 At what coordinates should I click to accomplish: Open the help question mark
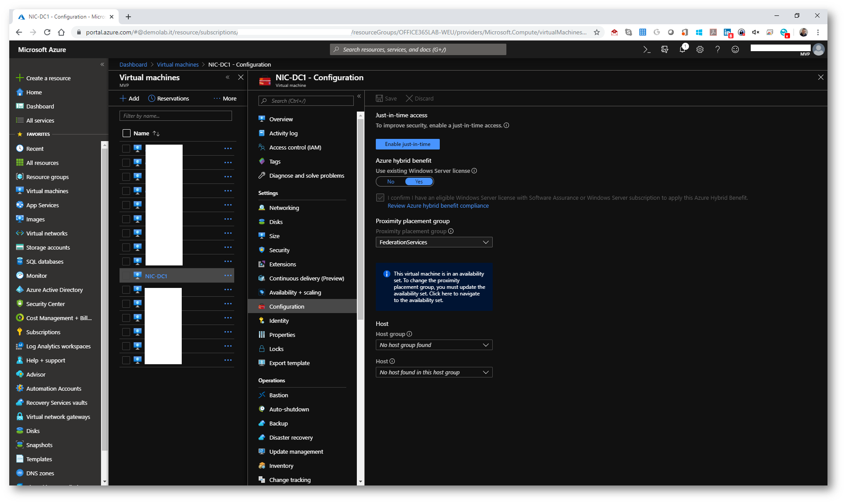(718, 49)
